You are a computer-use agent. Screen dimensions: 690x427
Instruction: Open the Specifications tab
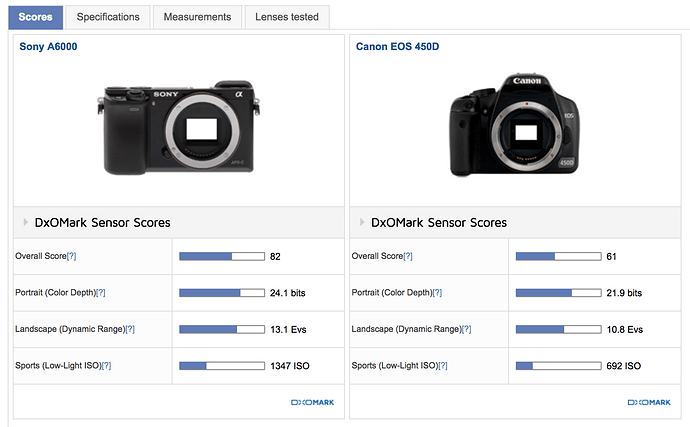pyautogui.click(x=108, y=17)
